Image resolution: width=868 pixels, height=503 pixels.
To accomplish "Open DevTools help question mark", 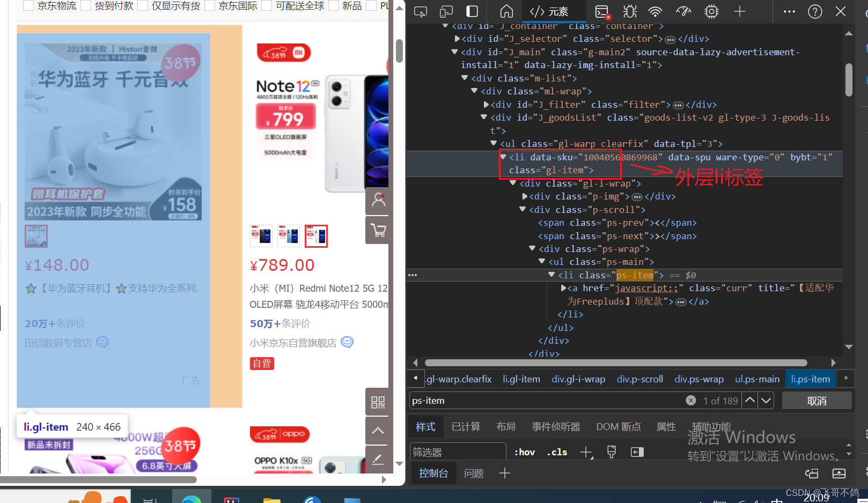I will point(815,12).
